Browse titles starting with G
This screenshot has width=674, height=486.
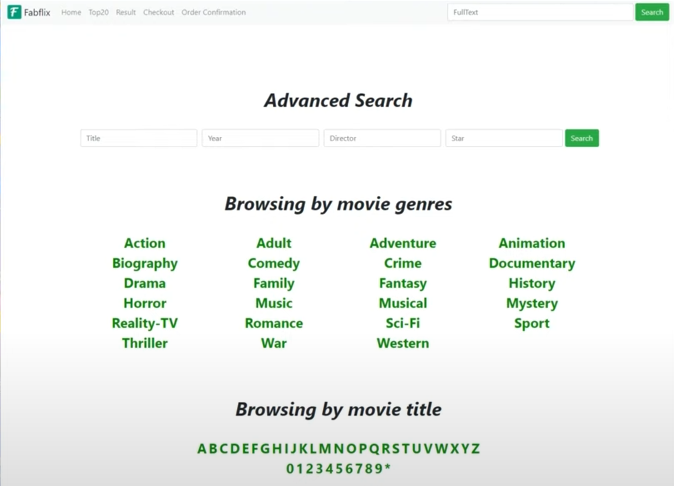(265, 449)
